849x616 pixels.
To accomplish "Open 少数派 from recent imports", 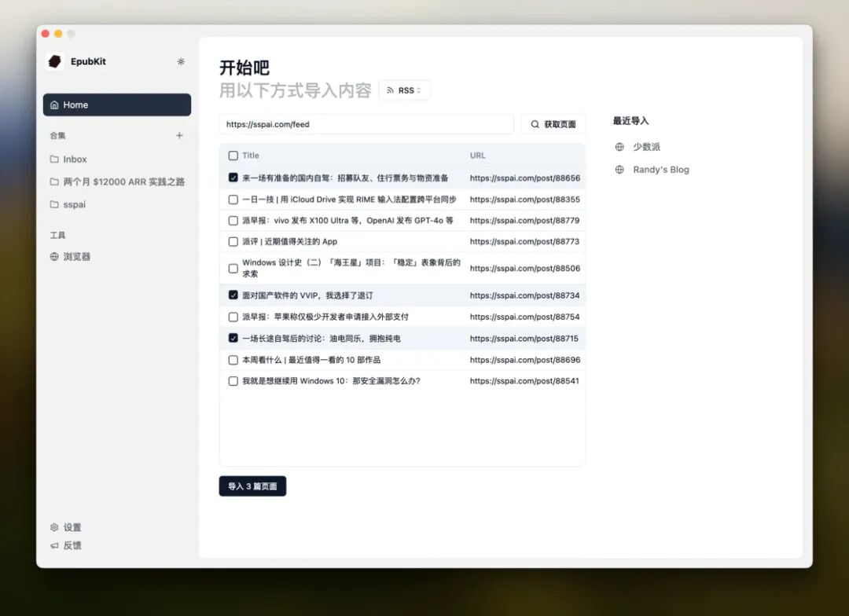I will click(646, 147).
